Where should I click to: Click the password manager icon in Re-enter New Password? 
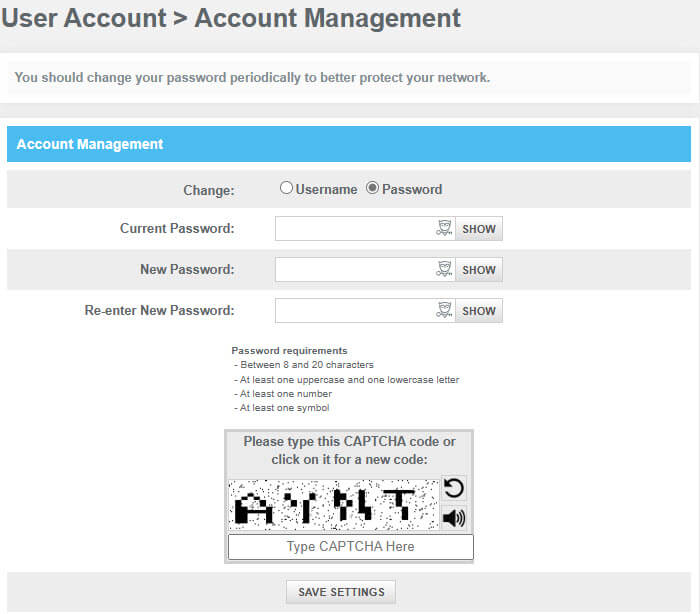pos(444,311)
